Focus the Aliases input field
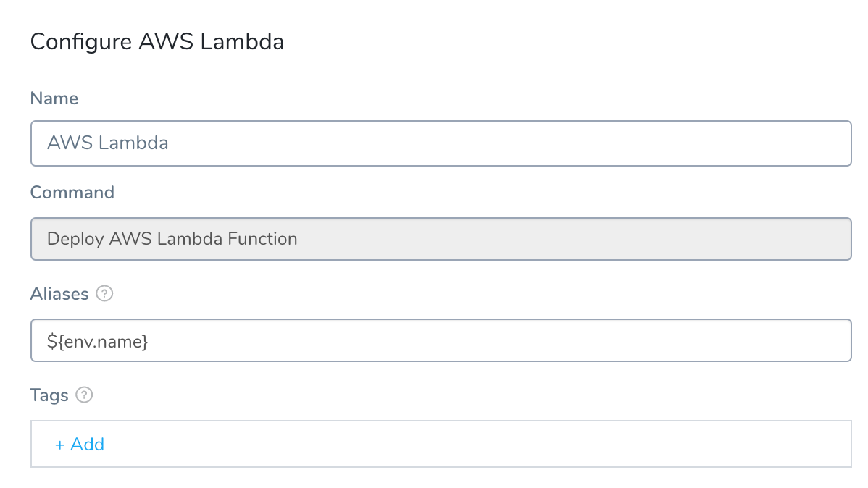The height and width of the screenshot is (488, 868). click(441, 340)
